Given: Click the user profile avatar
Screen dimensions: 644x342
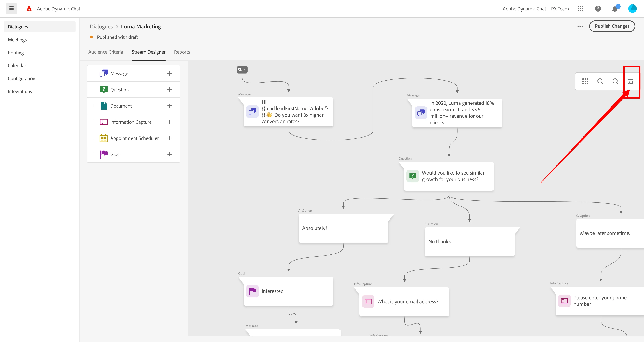Looking at the screenshot, I should point(632,9).
